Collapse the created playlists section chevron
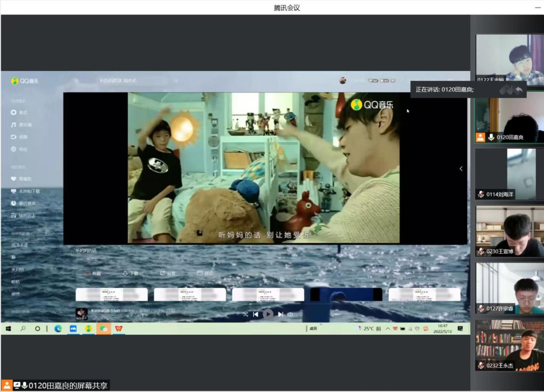544x392 pixels. 54,233
